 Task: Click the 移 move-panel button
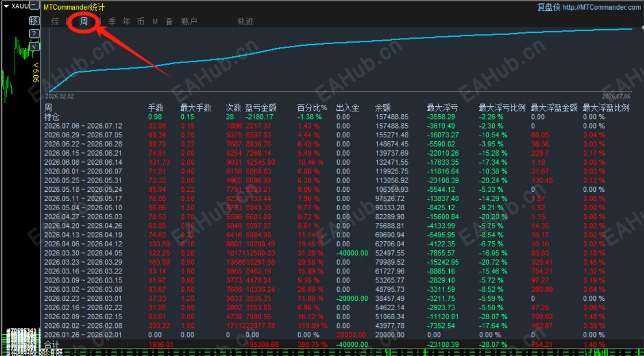tap(34, 21)
